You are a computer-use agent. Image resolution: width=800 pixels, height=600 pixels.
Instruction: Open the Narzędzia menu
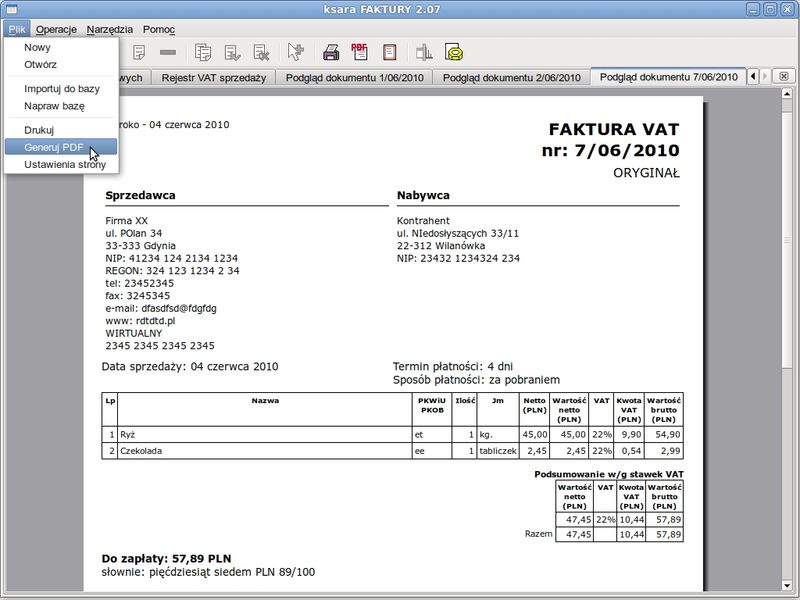[110, 30]
